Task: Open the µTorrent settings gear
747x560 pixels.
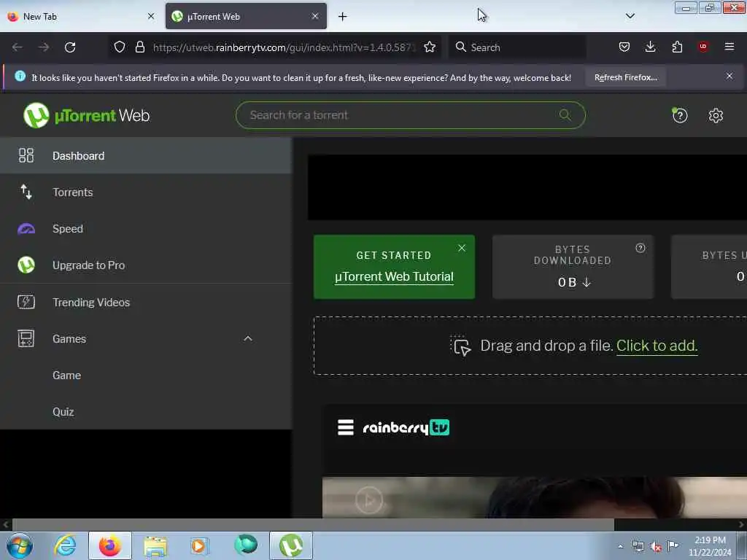Action: pos(716,115)
